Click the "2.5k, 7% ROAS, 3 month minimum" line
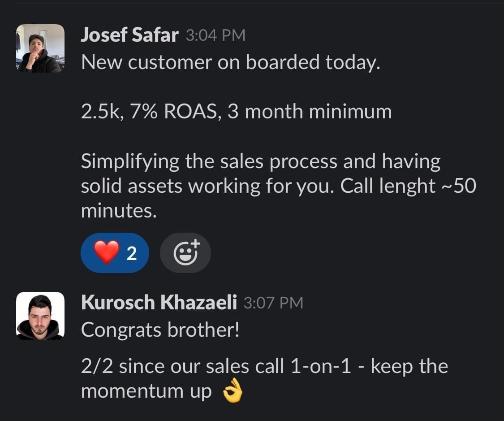 236,112
